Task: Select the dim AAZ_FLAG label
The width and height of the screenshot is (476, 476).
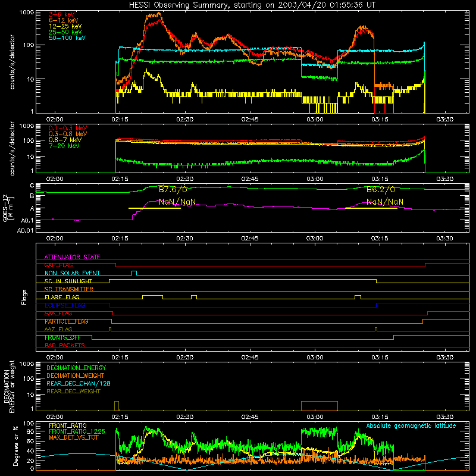Action: [58, 329]
